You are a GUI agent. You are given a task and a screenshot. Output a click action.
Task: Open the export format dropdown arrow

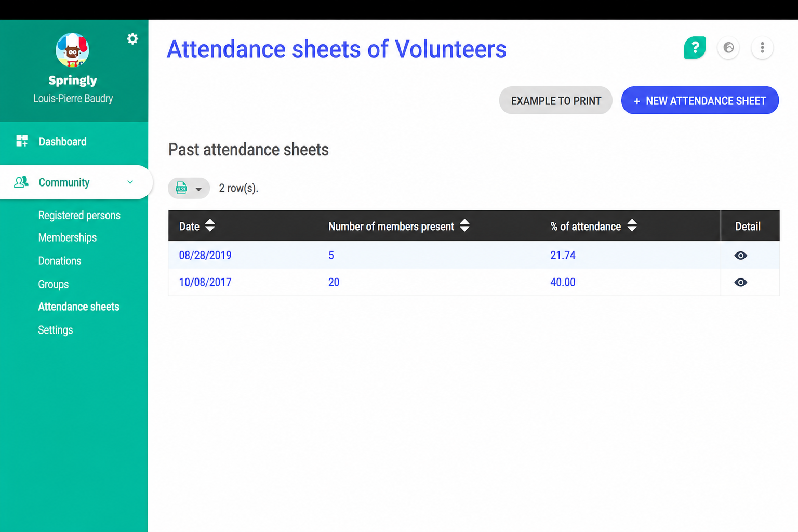coord(198,189)
